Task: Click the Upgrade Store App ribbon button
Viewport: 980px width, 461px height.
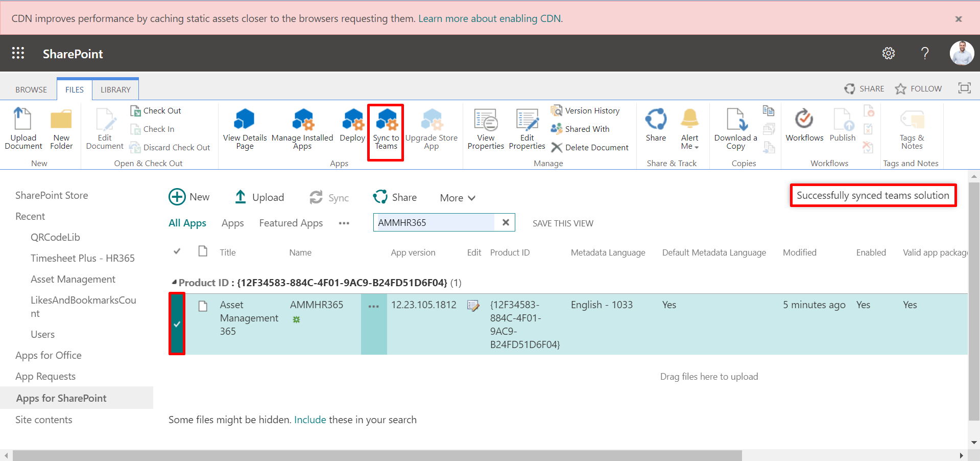Action: coord(432,128)
